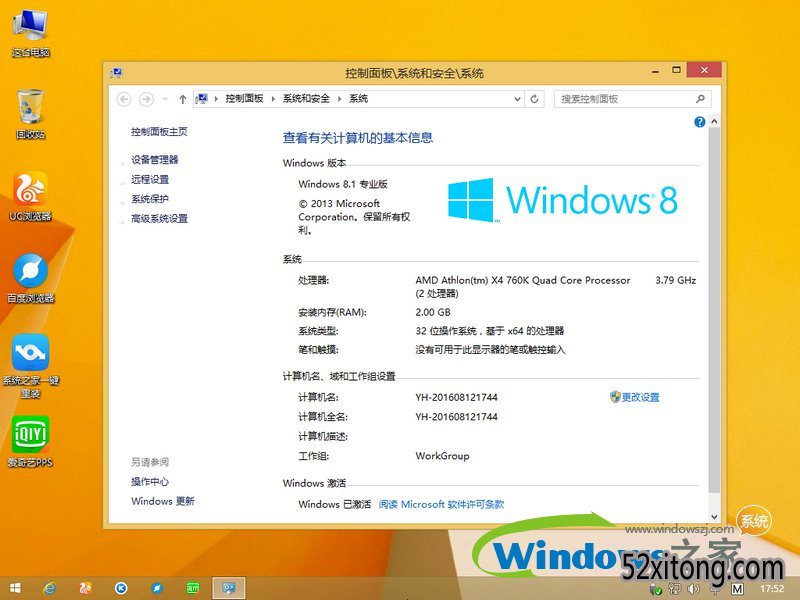Click the Windows 8.1 专业版 text
Viewport: 800px width, 600px height.
coord(343,184)
